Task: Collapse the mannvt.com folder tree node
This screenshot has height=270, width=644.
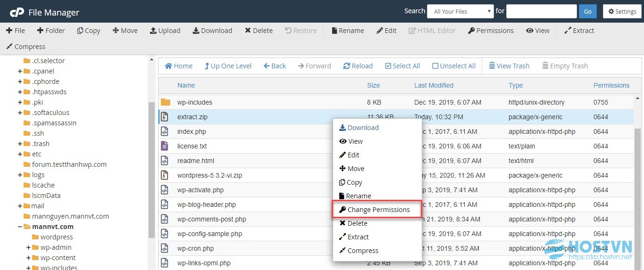Action: coord(20,227)
